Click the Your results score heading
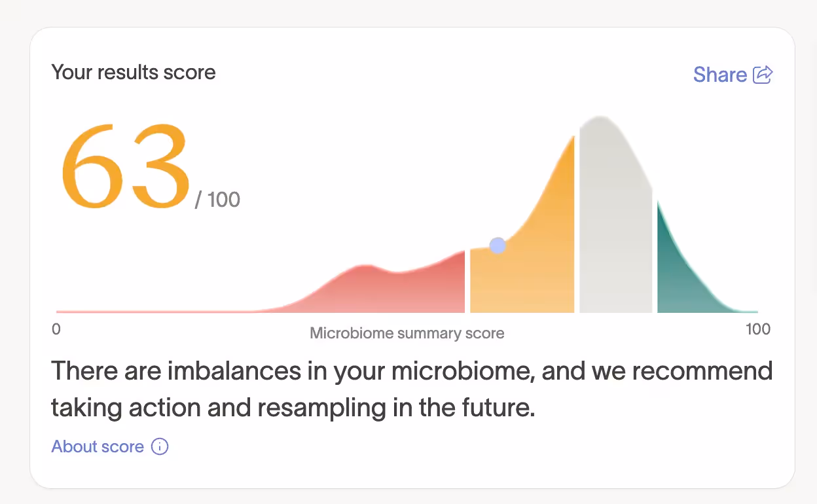Viewport: 817px width, 504px height. 134,72
